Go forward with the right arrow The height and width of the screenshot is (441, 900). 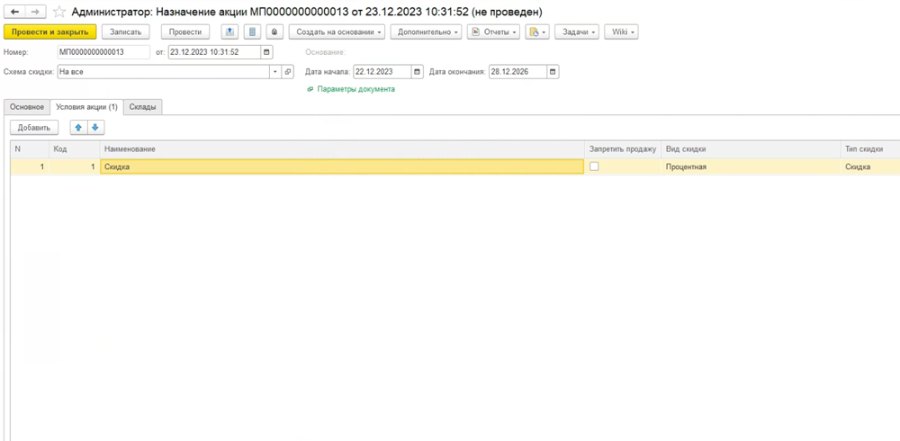pyautogui.click(x=36, y=11)
